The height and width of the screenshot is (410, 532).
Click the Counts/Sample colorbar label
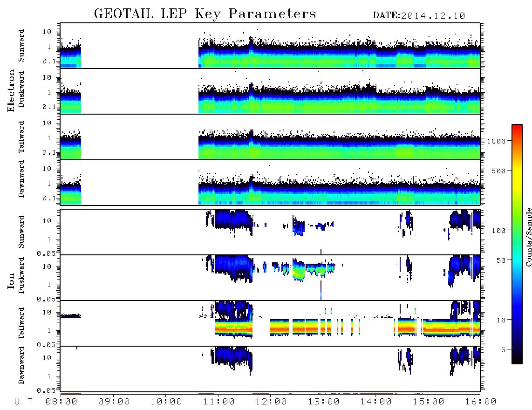(528, 237)
